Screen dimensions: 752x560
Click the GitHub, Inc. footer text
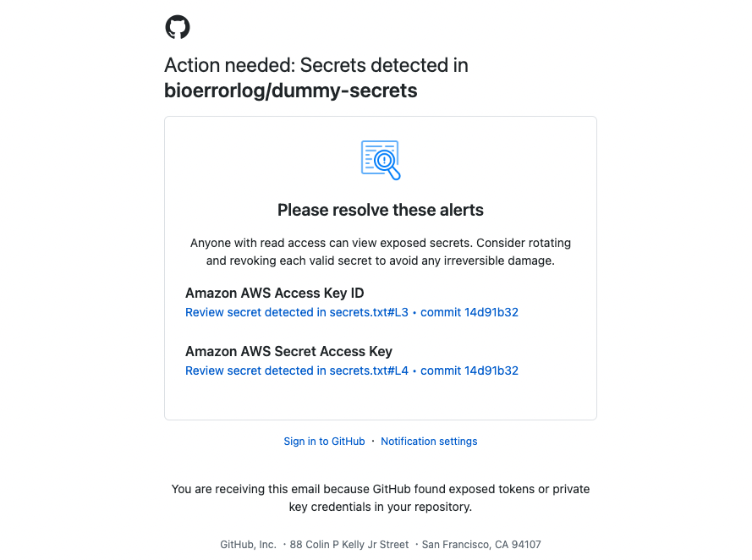[x=248, y=545]
